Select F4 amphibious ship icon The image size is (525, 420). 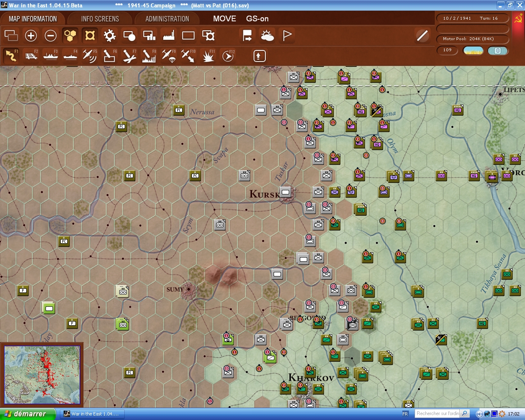(x=70, y=56)
